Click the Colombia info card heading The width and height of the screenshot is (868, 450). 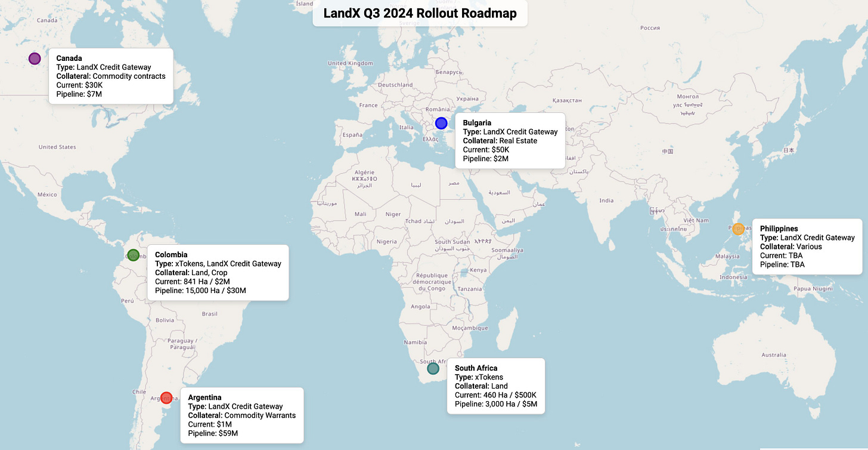(171, 255)
